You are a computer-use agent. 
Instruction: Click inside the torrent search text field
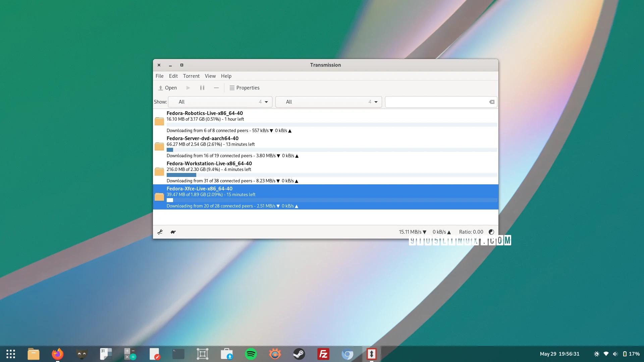point(436,102)
